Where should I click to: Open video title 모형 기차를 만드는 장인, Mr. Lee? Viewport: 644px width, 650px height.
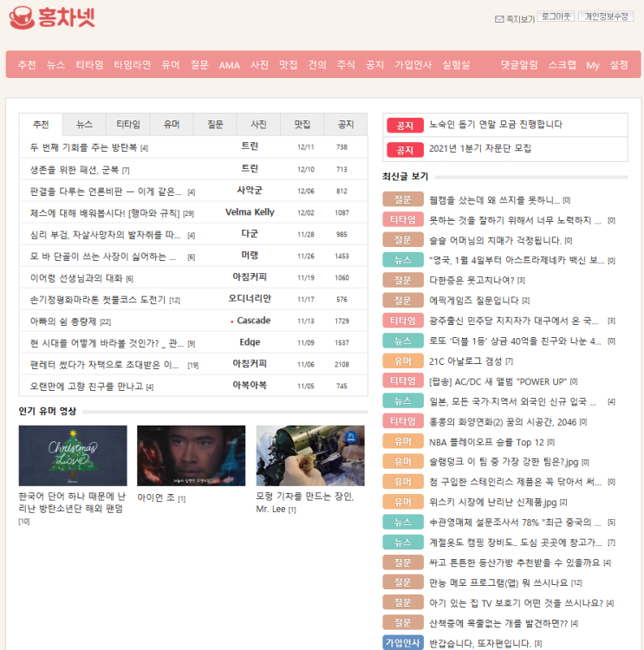305,503
